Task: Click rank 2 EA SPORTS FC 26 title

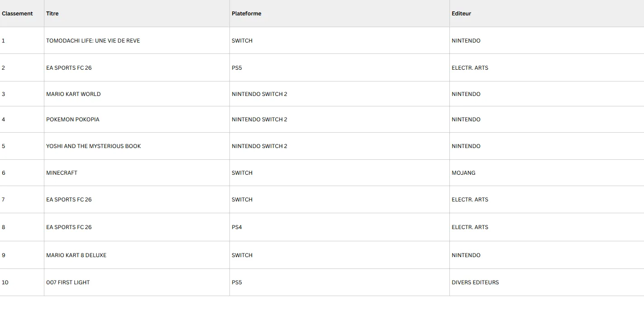Action: 69,68
